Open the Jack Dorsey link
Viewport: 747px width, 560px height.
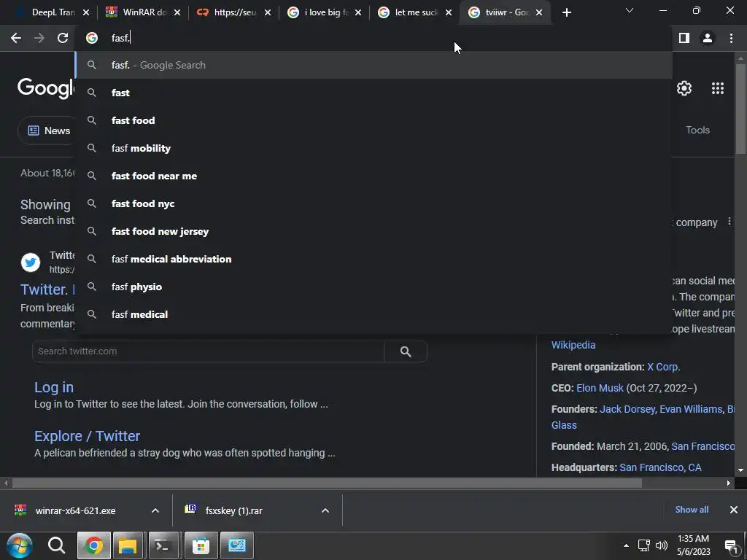(x=628, y=409)
